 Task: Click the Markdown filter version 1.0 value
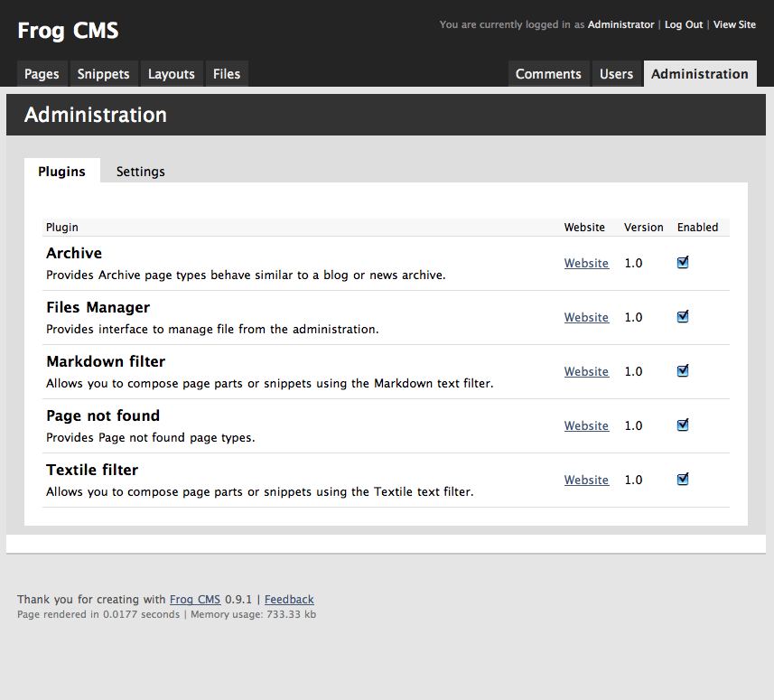pos(633,372)
